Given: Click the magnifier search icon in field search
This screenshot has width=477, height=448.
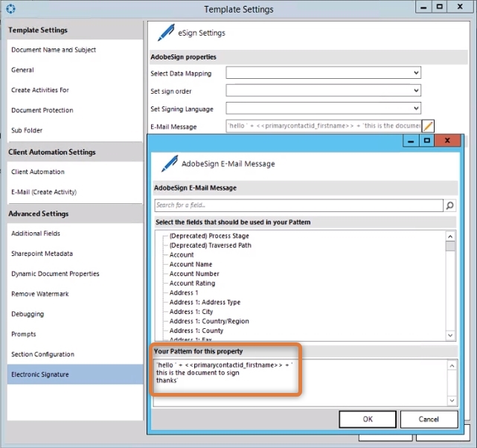Looking at the screenshot, I should click(449, 205).
